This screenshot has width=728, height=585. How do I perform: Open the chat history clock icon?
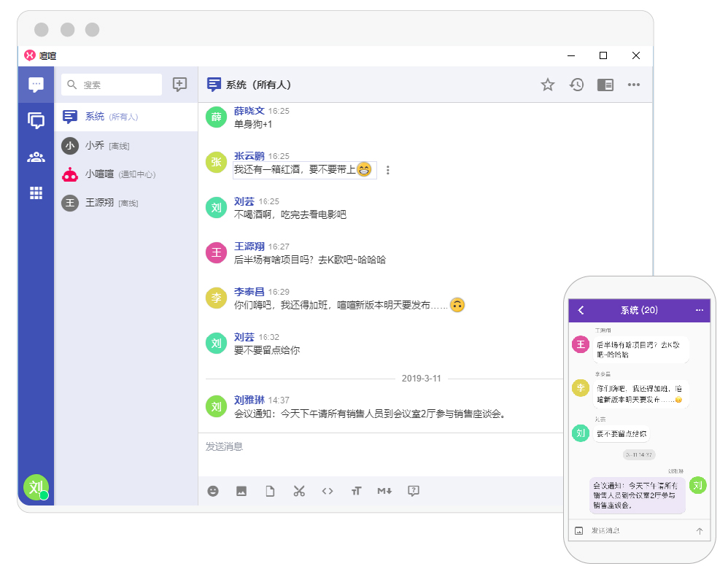click(x=576, y=85)
